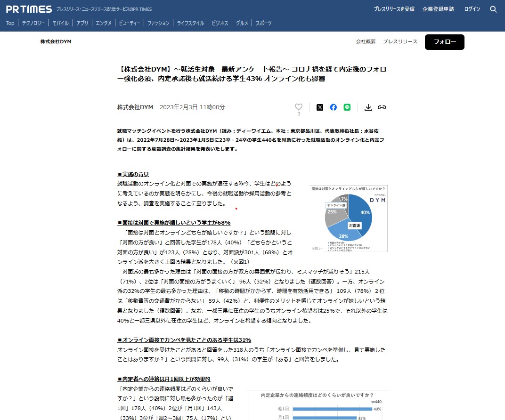This screenshot has height=420, width=505.
Task: Open the エンタメ category
Action: [103, 23]
